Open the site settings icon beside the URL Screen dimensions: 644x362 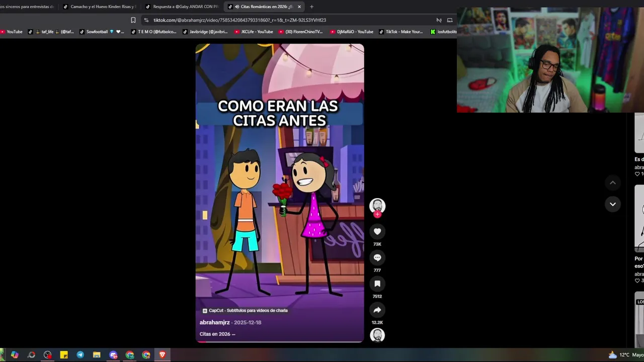pyautogui.click(x=146, y=20)
